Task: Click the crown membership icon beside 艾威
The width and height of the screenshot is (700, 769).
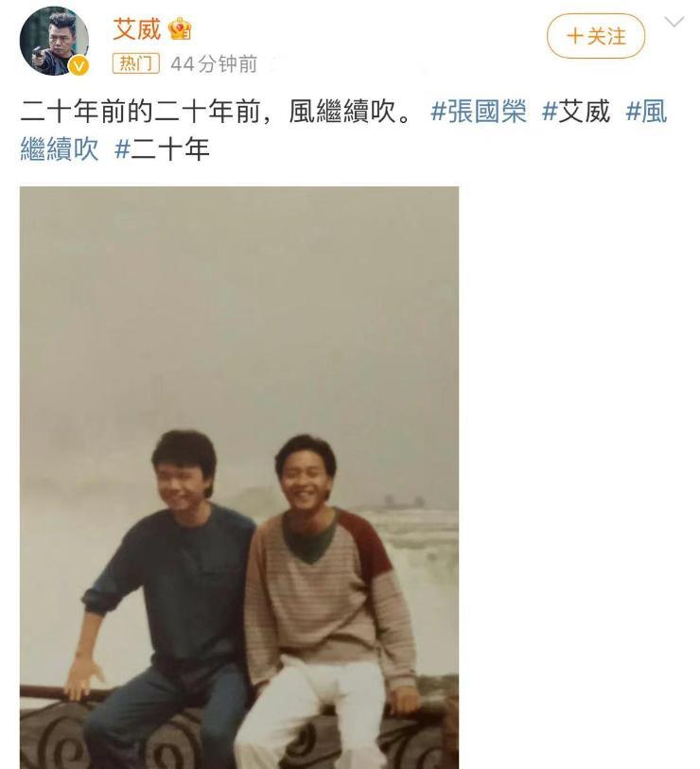Action: pos(180,29)
